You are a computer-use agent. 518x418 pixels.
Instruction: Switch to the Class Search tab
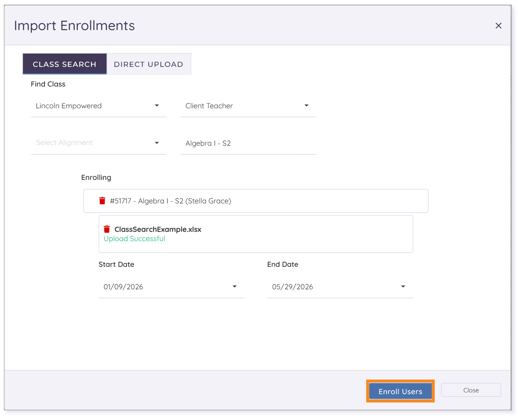pyautogui.click(x=65, y=64)
